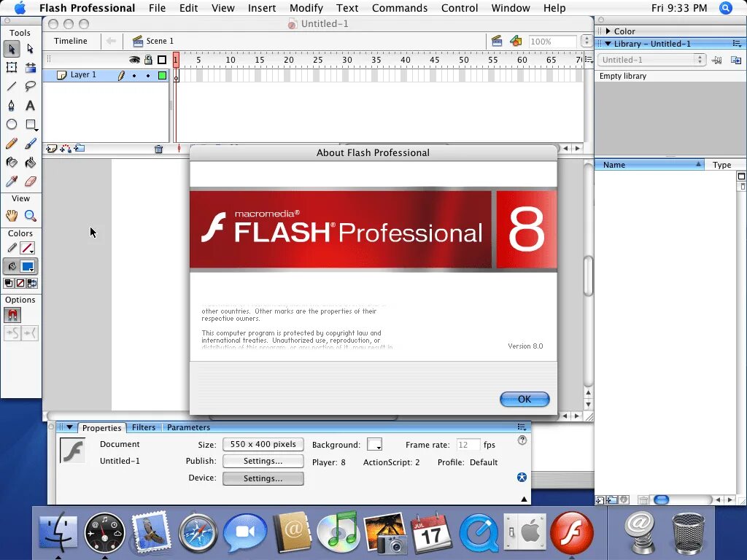Select the Brush tool
Screen dimensions: 747x560
tap(30, 144)
